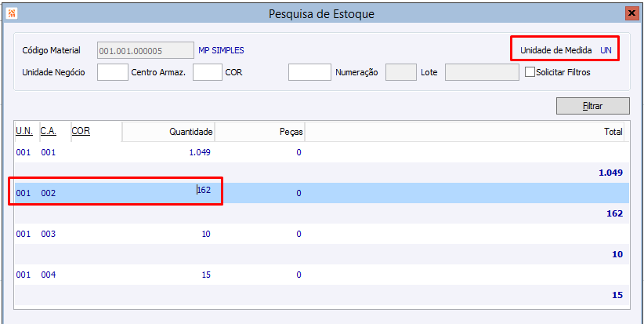Viewport: 644px width, 324px height.
Task: Enable the Solicitar Filtros checkbox
Action: pos(530,72)
